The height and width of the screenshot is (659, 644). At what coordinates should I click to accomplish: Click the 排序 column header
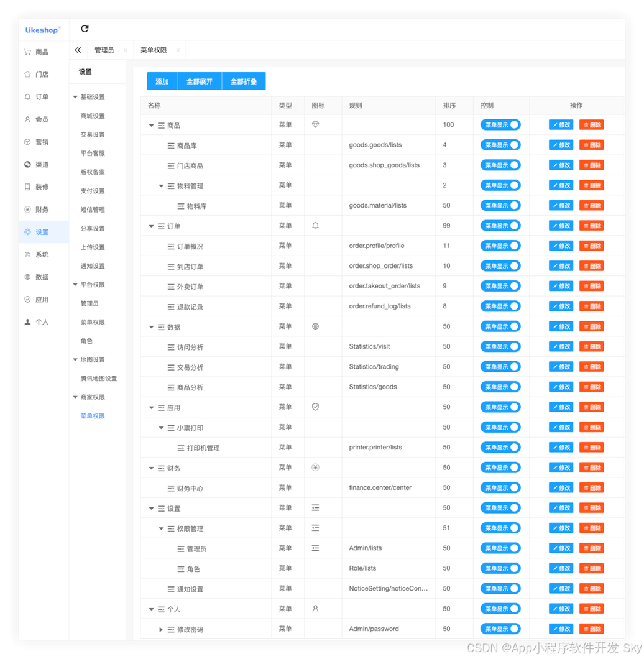tap(449, 106)
